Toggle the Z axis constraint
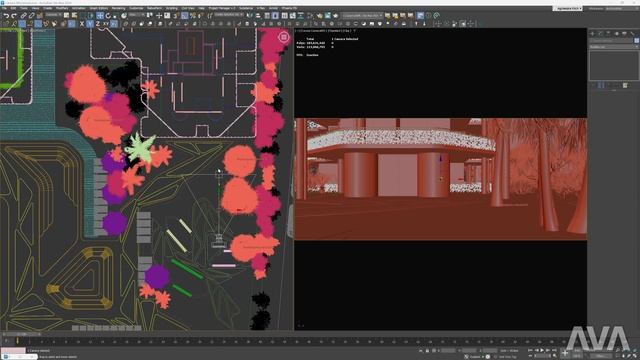This screenshot has height=360, width=640. pyautogui.click(x=98, y=24)
